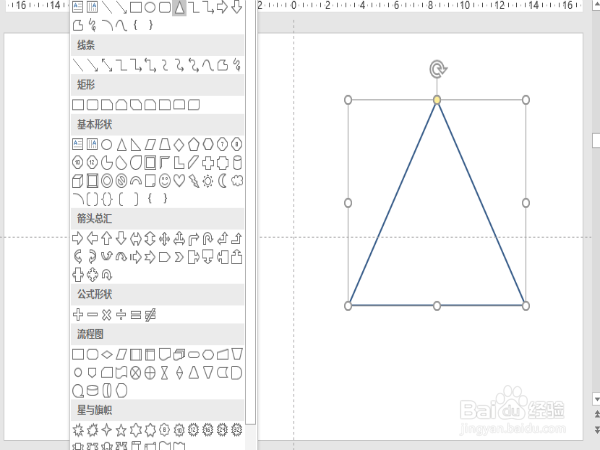This screenshot has height=450, width=600.
Task: Click the top-right corner handle of the triangle
Action: coord(526,100)
